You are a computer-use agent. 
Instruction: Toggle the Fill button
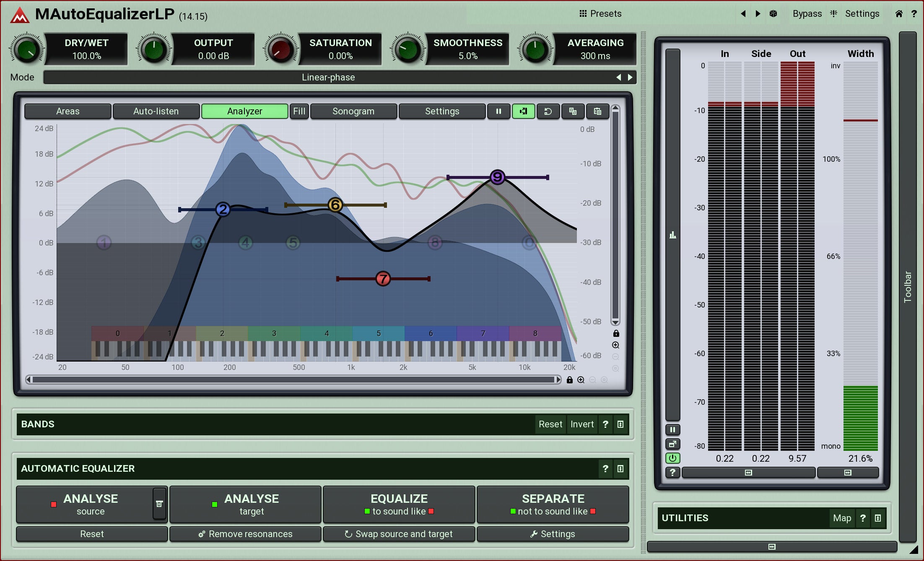299,111
